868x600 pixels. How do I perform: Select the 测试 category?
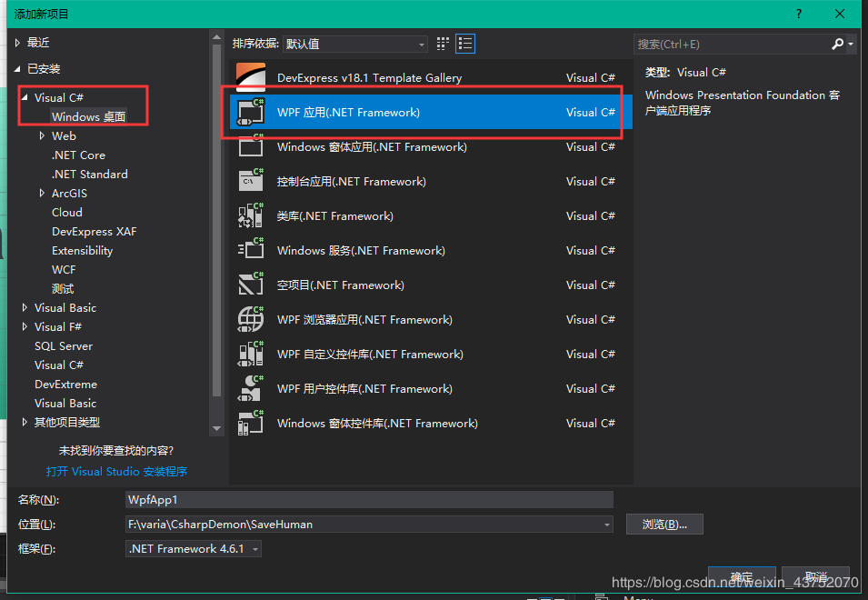63,288
